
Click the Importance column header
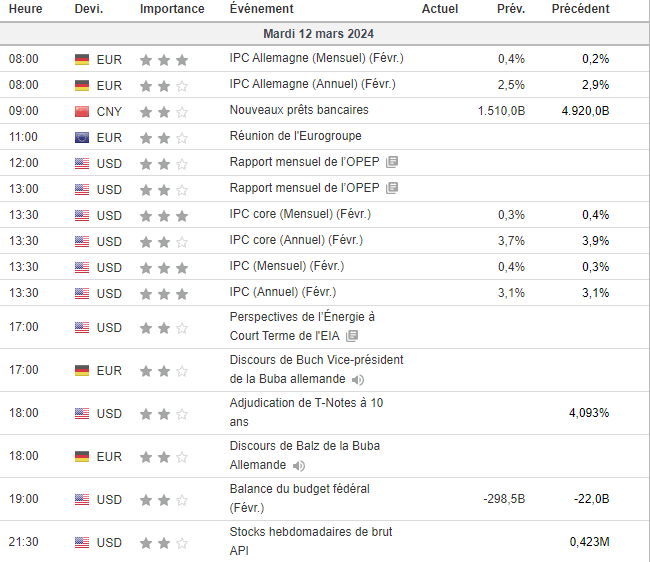click(172, 9)
